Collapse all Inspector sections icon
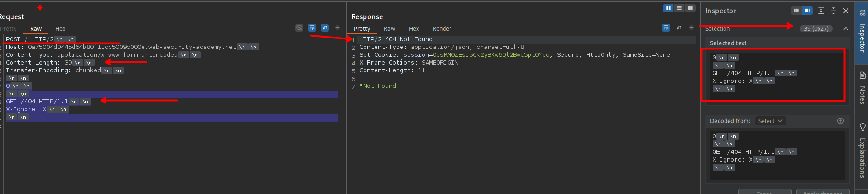868x194 pixels. point(833,11)
